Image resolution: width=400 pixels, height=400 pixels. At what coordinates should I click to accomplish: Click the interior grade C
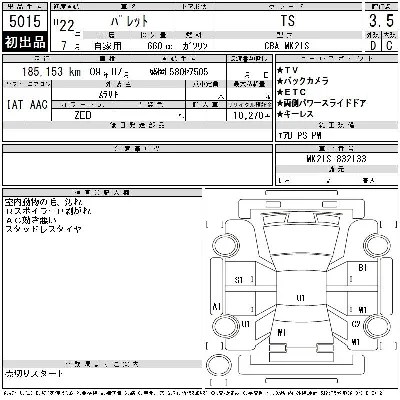click(x=389, y=45)
